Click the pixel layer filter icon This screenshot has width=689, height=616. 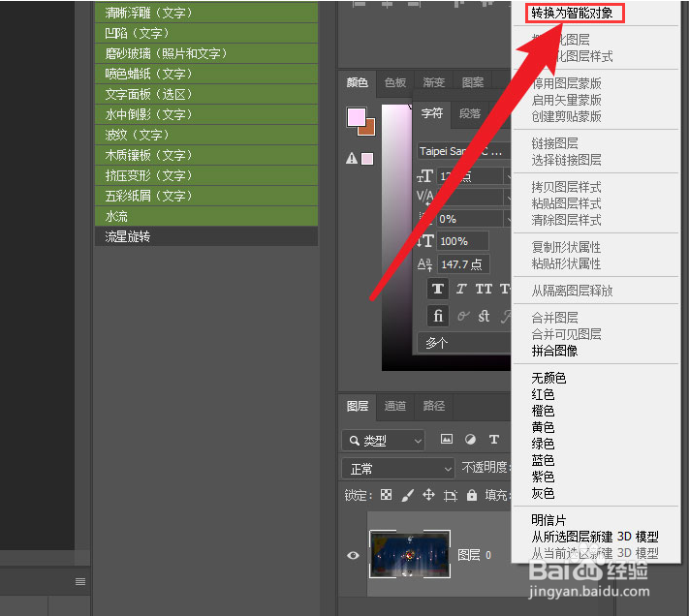coord(447,439)
